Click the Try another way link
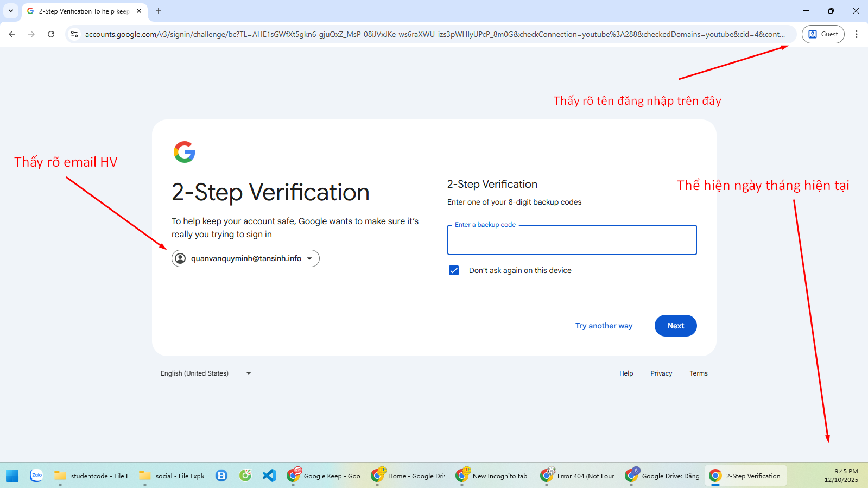868x488 pixels. [x=604, y=326]
